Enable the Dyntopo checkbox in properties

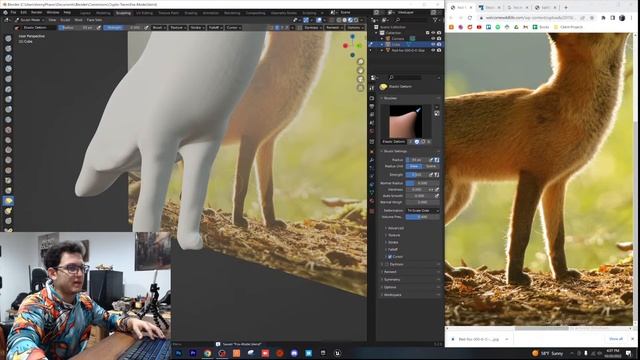[387, 264]
